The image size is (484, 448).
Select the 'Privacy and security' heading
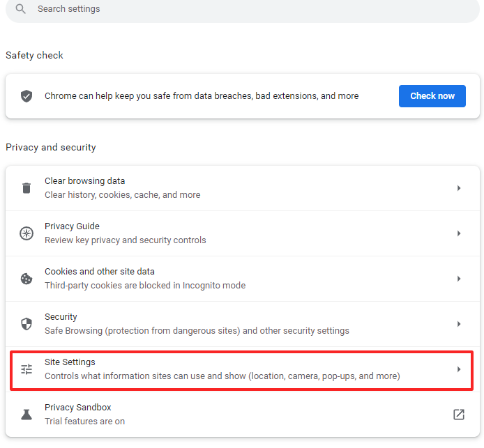point(51,148)
